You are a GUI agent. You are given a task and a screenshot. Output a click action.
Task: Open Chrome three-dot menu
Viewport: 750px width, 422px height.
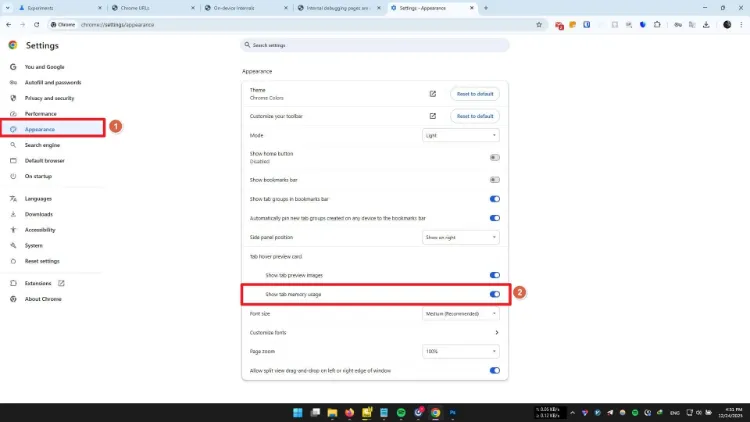[x=741, y=25]
